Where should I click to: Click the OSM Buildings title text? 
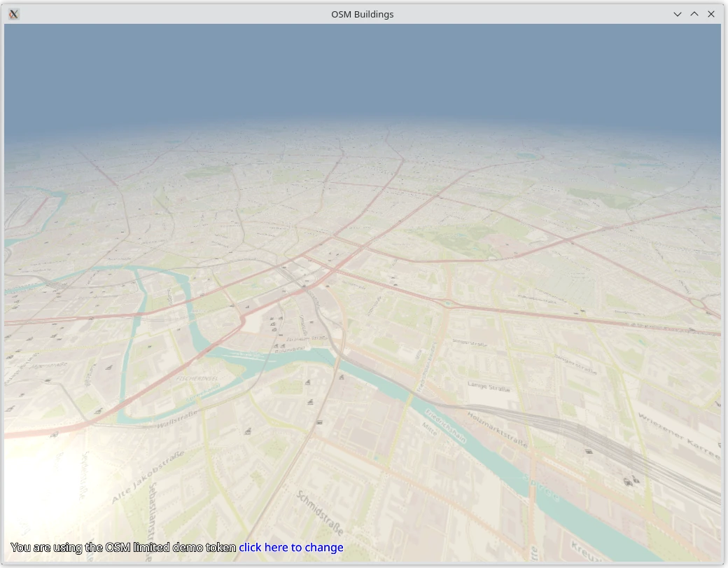tap(362, 14)
